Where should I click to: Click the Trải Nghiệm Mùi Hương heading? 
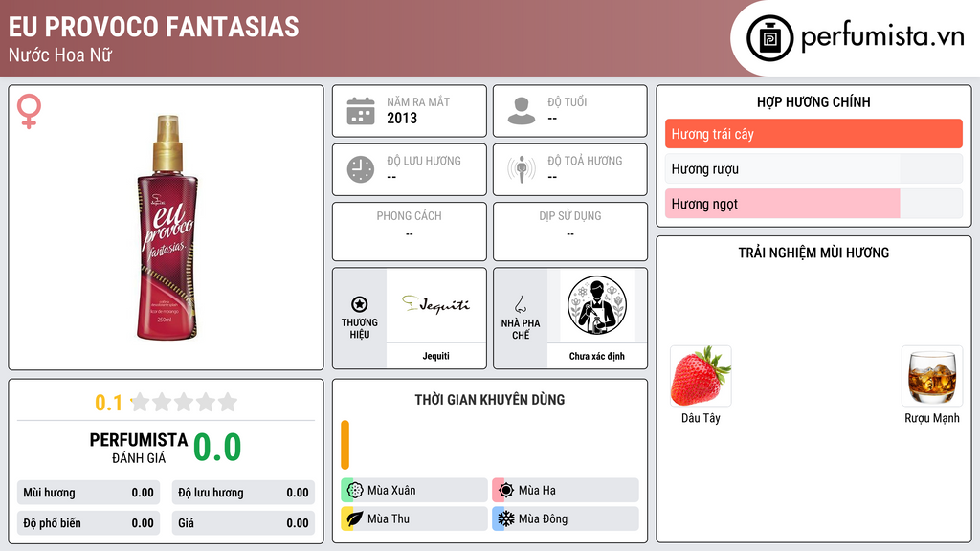(813, 253)
